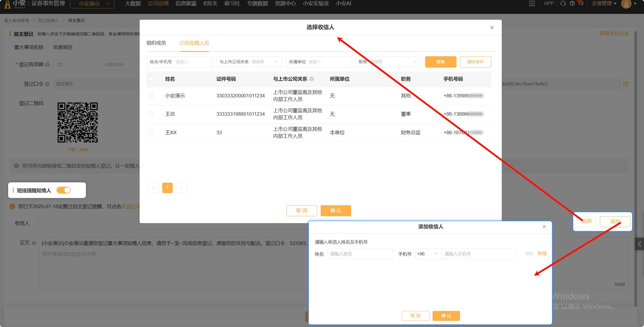Open the 公司治理 menu item
The image size is (644, 327).
click(x=158, y=3)
